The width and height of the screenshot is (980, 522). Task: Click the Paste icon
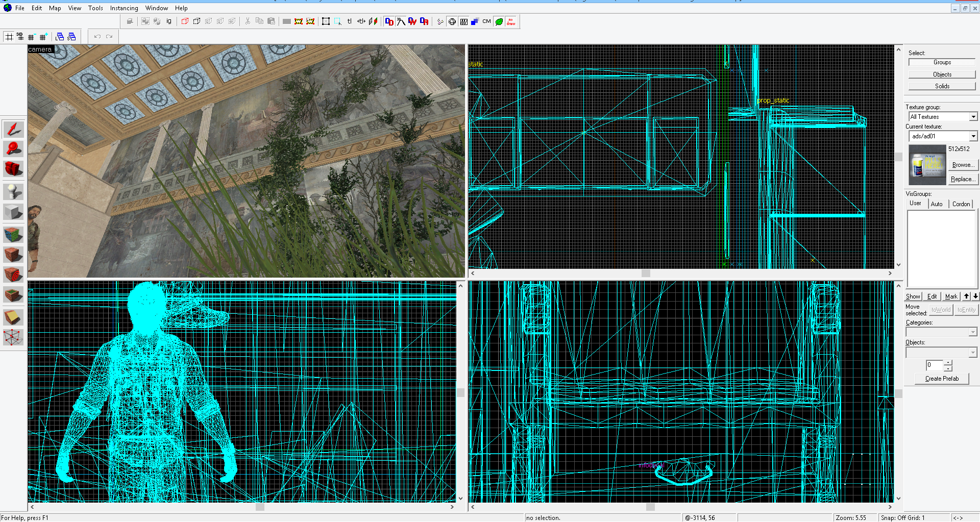[x=271, y=21]
